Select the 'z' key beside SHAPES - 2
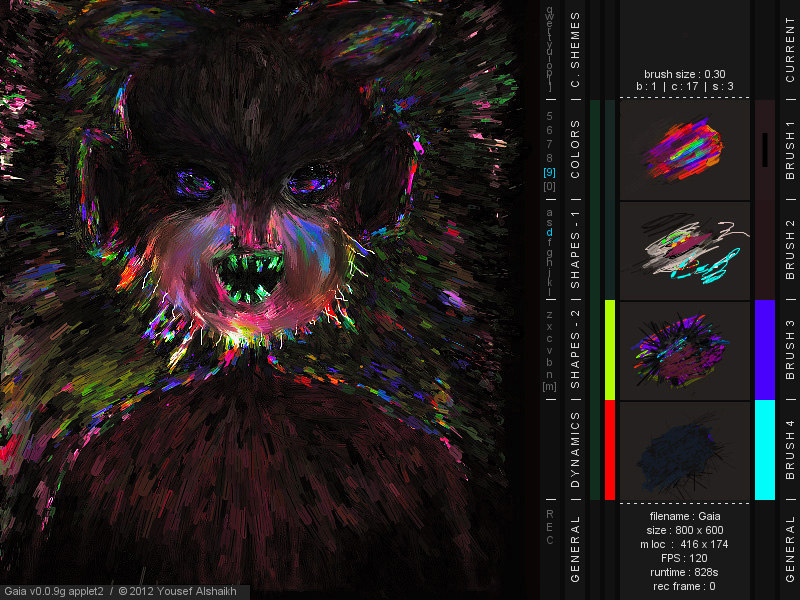 pyautogui.click(x=549, y=315)
